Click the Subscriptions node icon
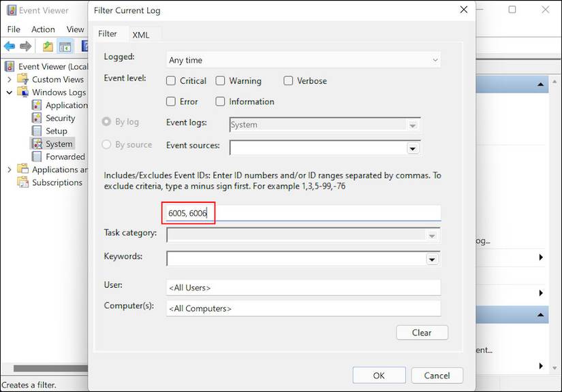The height and width of the screenshot is (392, 562). coord(23,182)
